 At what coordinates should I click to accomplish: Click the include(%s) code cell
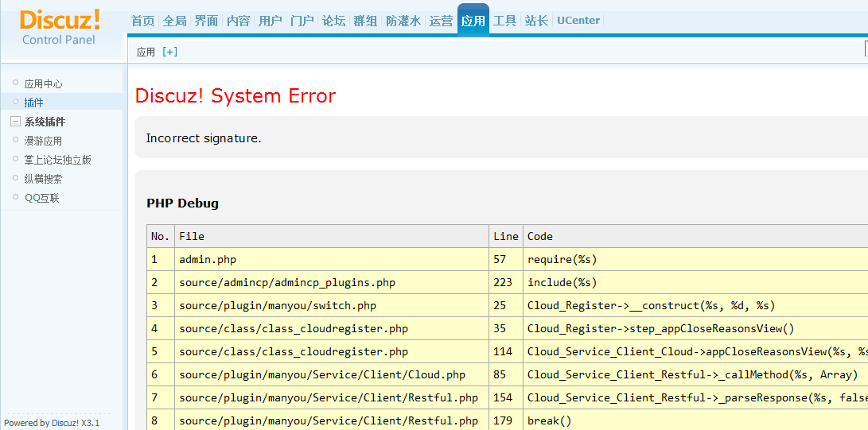pyautogui.click(x=695, y=282)
